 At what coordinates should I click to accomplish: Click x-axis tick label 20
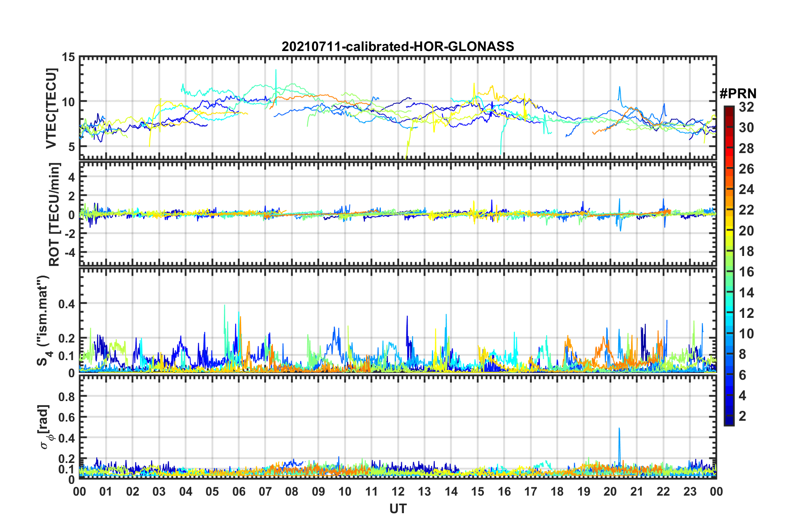click(610, 491)
